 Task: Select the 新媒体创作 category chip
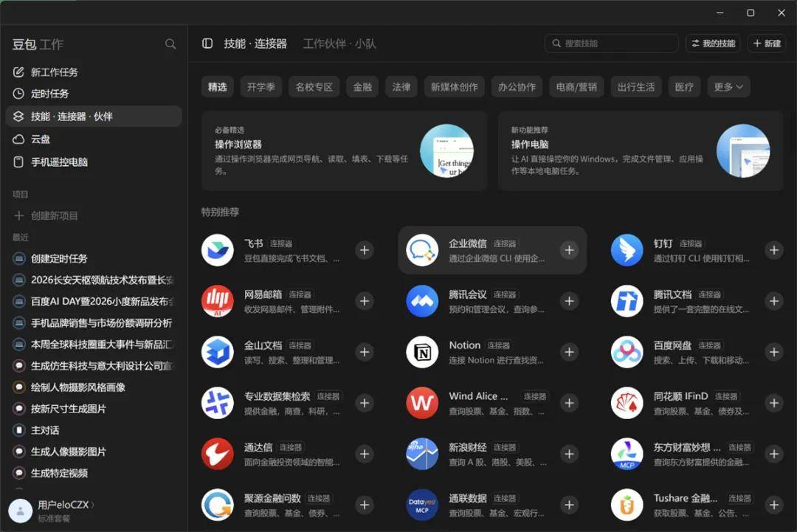(455, 87)
